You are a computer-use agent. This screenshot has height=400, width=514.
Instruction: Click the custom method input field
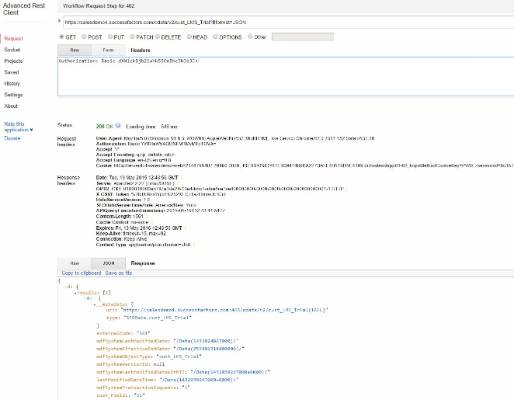pyautogui.click(x=303, y=37)
